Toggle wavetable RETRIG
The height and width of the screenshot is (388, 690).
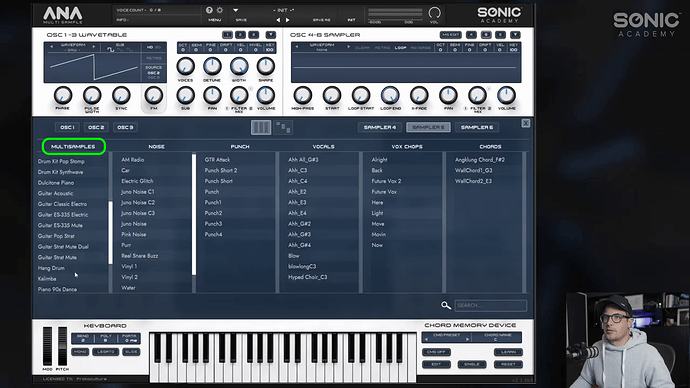(154, 58)
